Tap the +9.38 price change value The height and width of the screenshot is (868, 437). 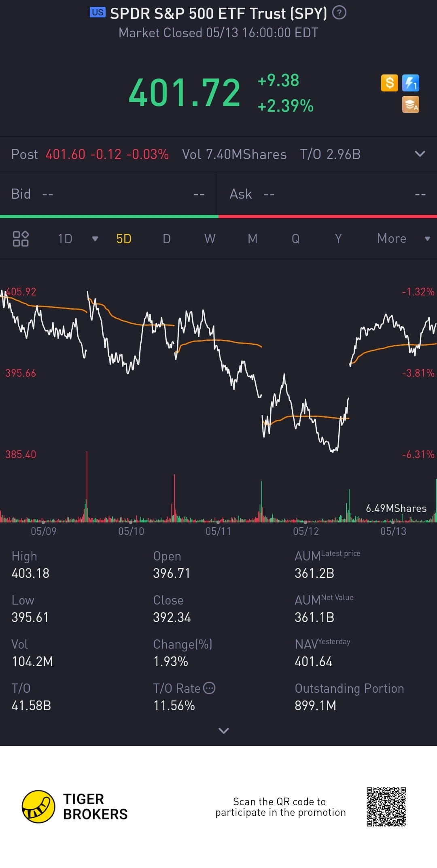point(278,81)
